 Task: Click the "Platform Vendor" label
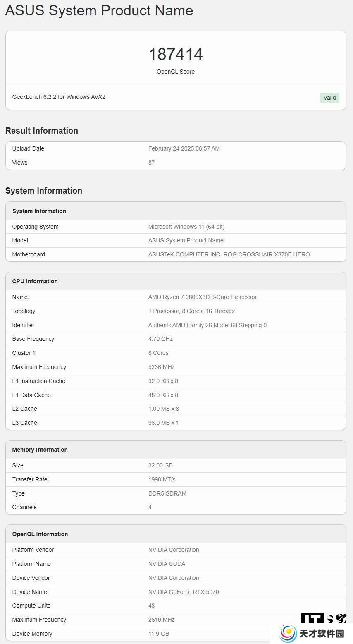coord(33,550)
